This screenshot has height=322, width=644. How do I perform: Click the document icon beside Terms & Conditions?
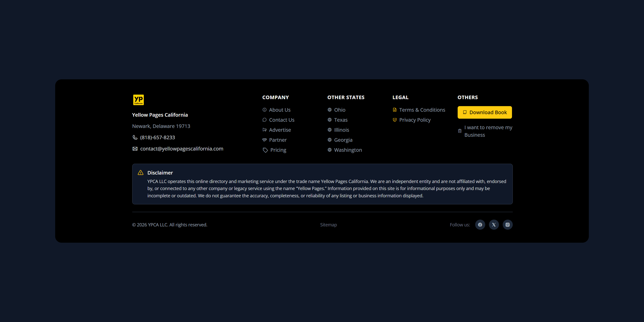(x=394, y=110)
